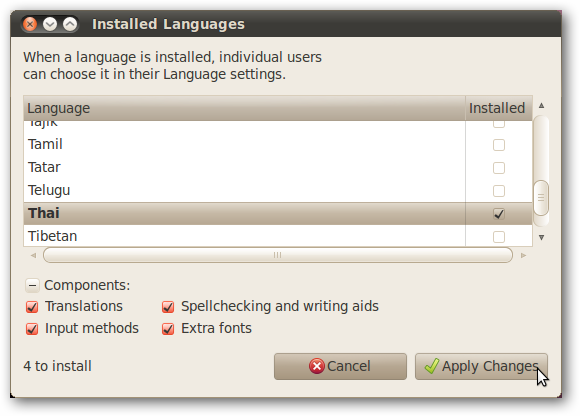Sort by the Language column header

(x=244, y=108)
